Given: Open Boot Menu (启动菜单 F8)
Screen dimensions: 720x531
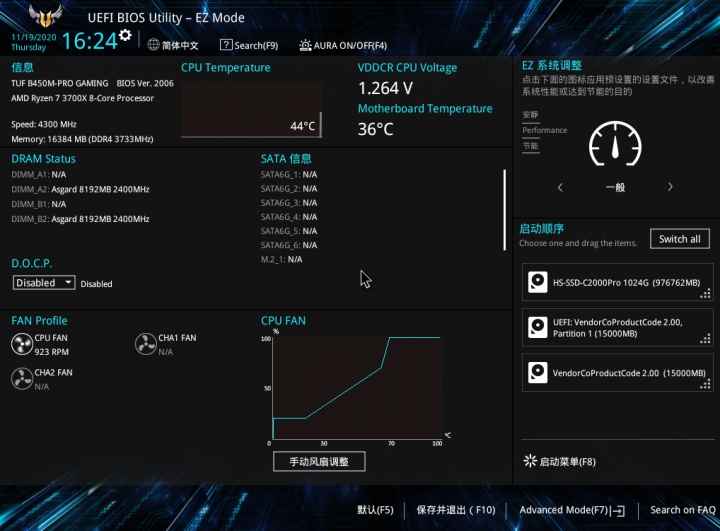Looking at the screenshot, I should pos(560,461).
